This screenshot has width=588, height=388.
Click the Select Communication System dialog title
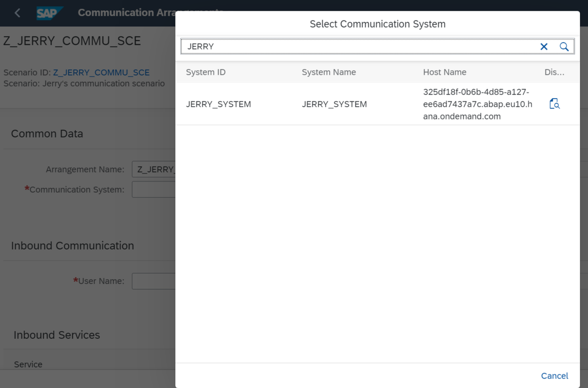pyautogui.click(x=377, y=24)
